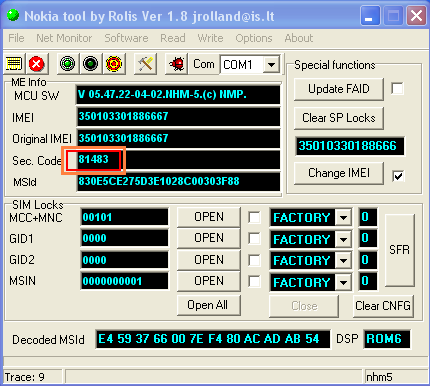Click the MSIN counter field showing 0
This screenshot has height=386, width=430.
(368, 282)
